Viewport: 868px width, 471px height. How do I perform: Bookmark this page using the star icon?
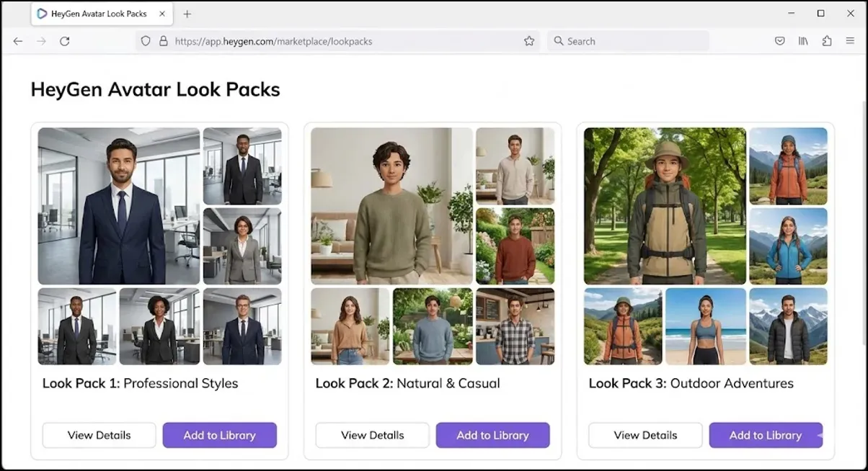click(x=529, y=41)
